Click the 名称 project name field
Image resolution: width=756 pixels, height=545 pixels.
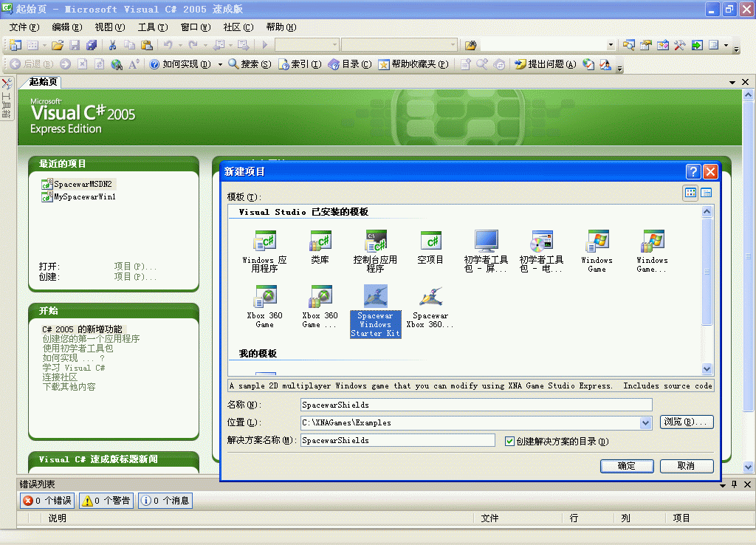pyautogui.click(x=476, y=405)
